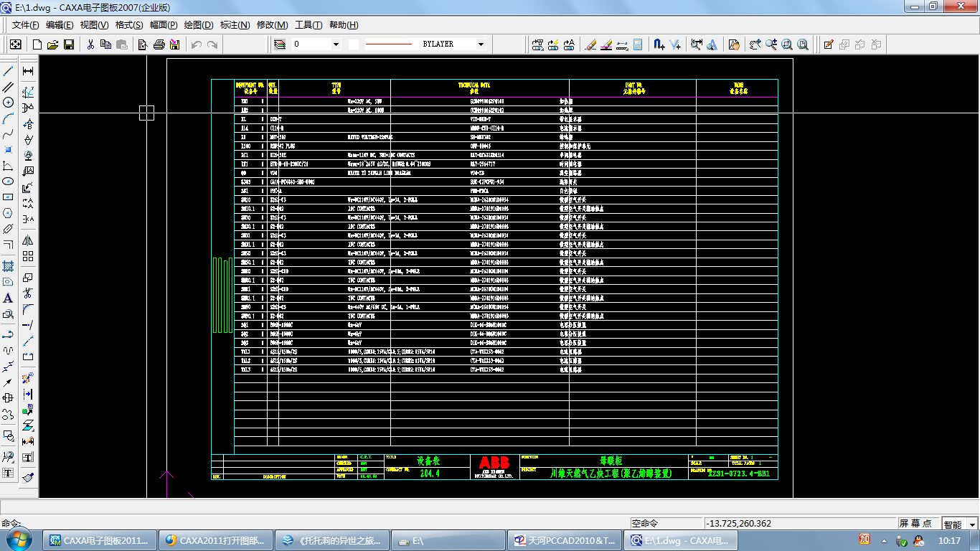Expand the layer dropdown showing 0
980x551 pixels.
click(x=335, y=44)
